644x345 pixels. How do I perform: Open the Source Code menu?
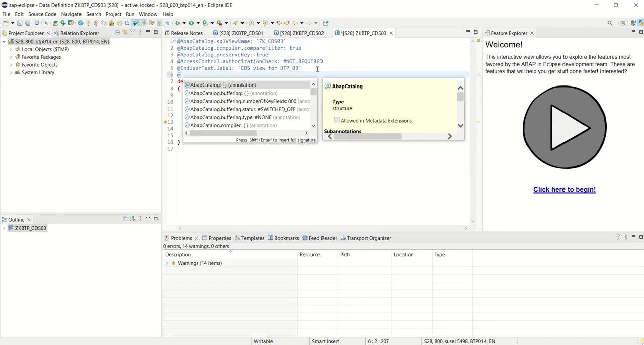click(x=42, y=14)
